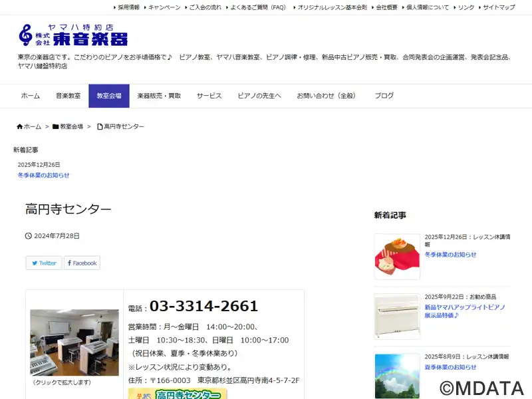Image resolution: width=532 pixels, height=399 pixels.
Task: Click the home icon in breadcrumb
Action: [x=20, y=126]
